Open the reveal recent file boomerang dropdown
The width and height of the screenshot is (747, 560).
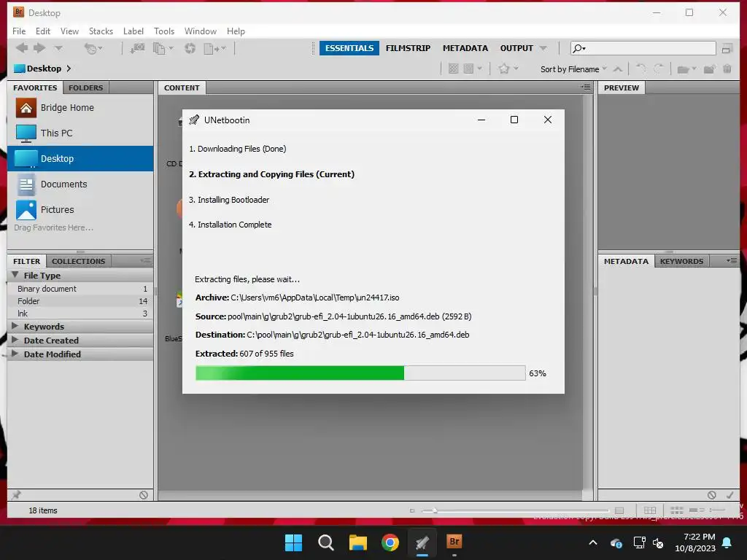coord(93,48)
